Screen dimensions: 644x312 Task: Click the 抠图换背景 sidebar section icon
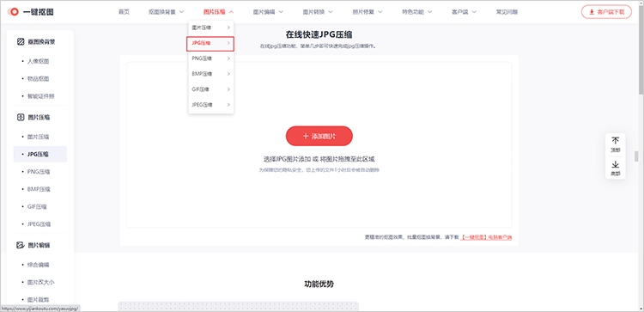point(21,41)
